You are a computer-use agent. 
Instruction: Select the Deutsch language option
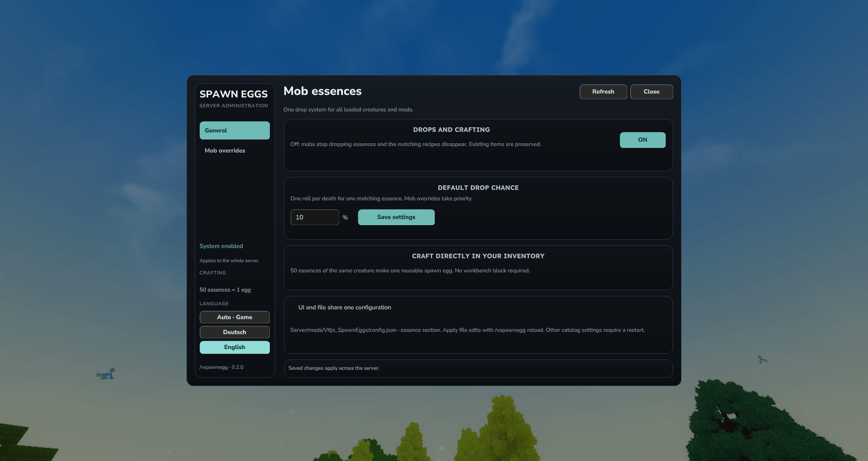point(235,332)
